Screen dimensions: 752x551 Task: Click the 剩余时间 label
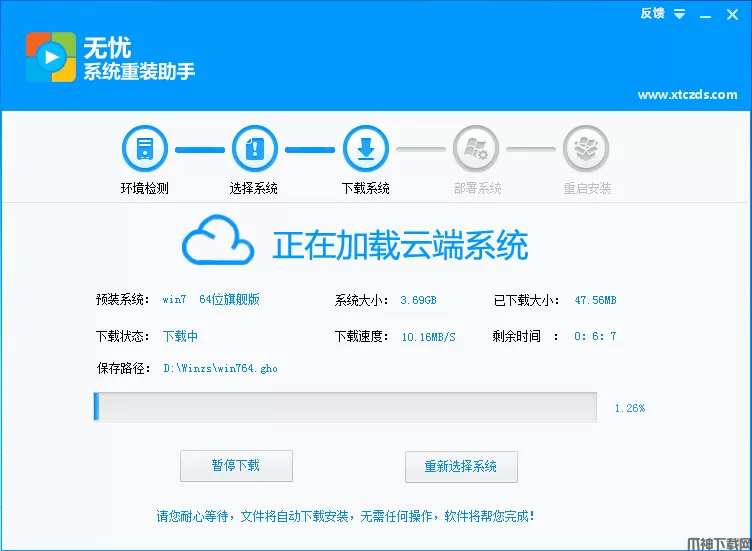pos(526,336)
